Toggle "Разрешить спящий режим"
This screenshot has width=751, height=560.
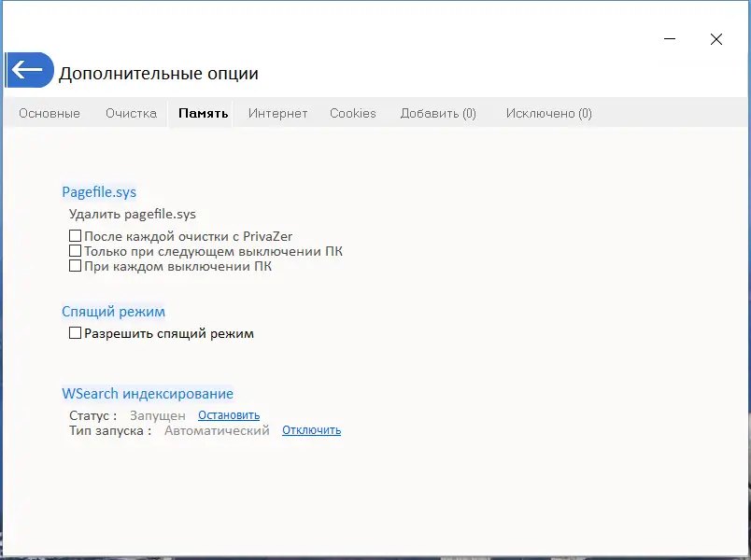click(x=75, y=332)
